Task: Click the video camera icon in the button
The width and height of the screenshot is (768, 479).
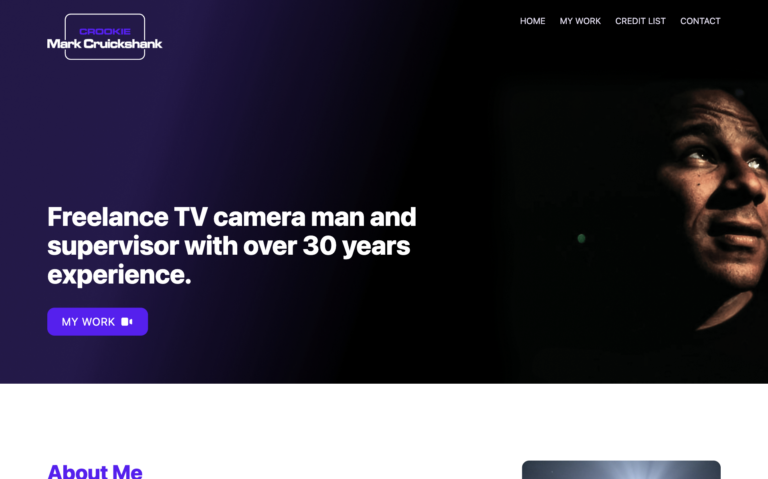Action: point(127,322)
